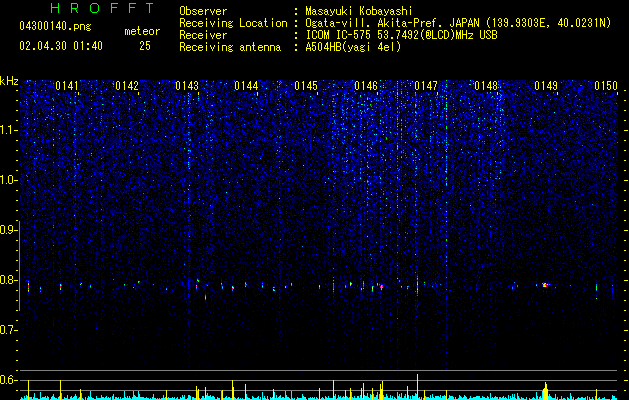Click the bright meteor echo below the 0149 marker
629x400 pixels.
click(545, 285)
